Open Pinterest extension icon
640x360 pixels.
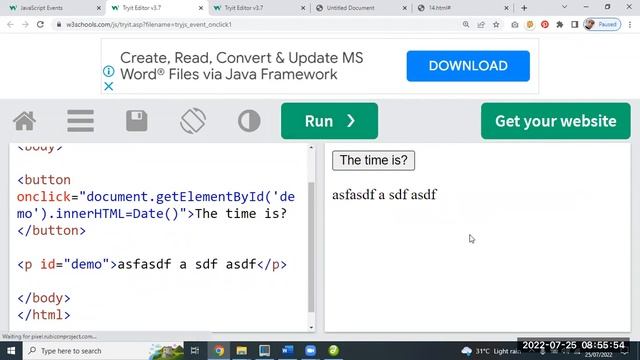(x=544, y=24)
